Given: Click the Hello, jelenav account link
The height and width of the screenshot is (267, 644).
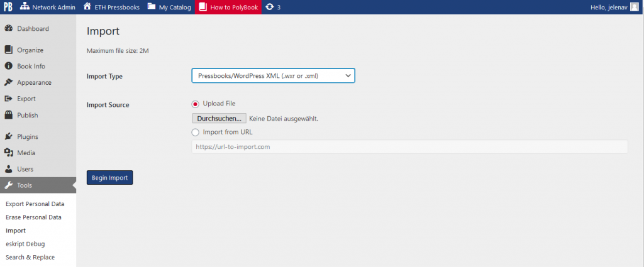Looking at the screenshot, I should (x=614, y=7).
